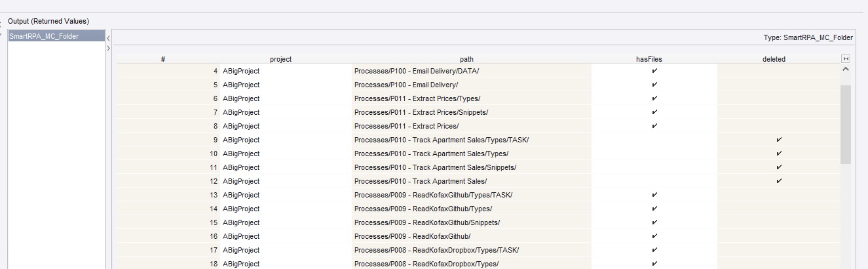Toggle hasFiles checkmark for row 4
This screenshot has width=868, height=269.
[654, 71]
